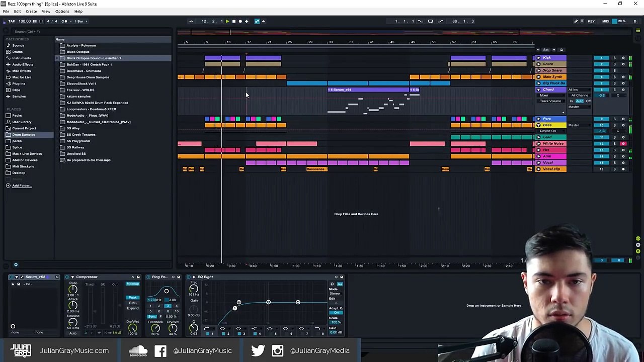Open the Audio Effects browser category

pos(23,64)
